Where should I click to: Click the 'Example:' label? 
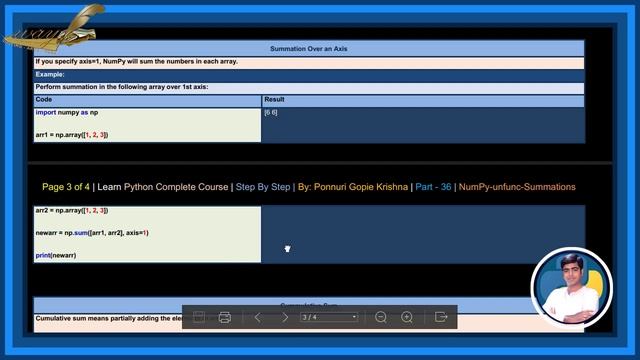tap(50, 74)
